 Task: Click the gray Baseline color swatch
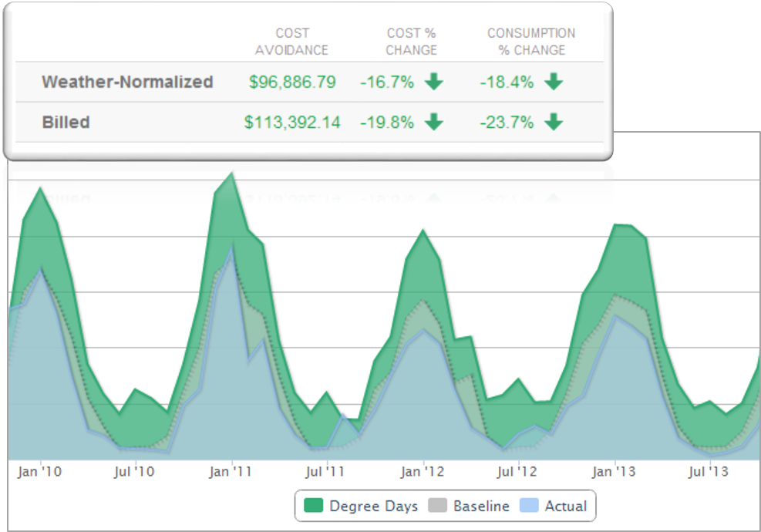(437, 505)
